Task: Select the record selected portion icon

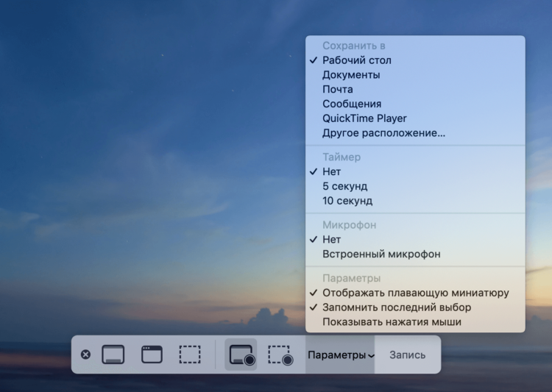Action: click(280, 354)
